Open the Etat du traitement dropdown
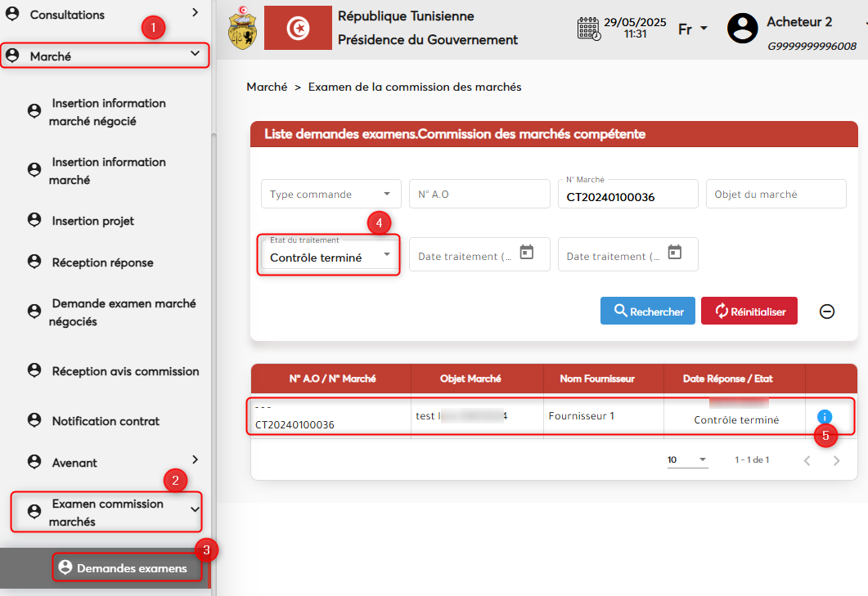Image resolution: width=868 pixels, height=596 pixels. click(331, 257)
